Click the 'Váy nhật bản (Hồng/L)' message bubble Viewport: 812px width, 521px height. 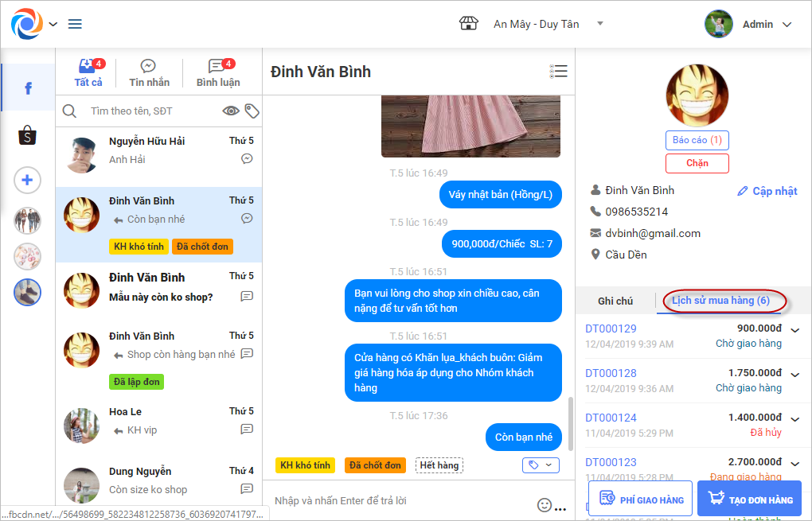point(500,195)
